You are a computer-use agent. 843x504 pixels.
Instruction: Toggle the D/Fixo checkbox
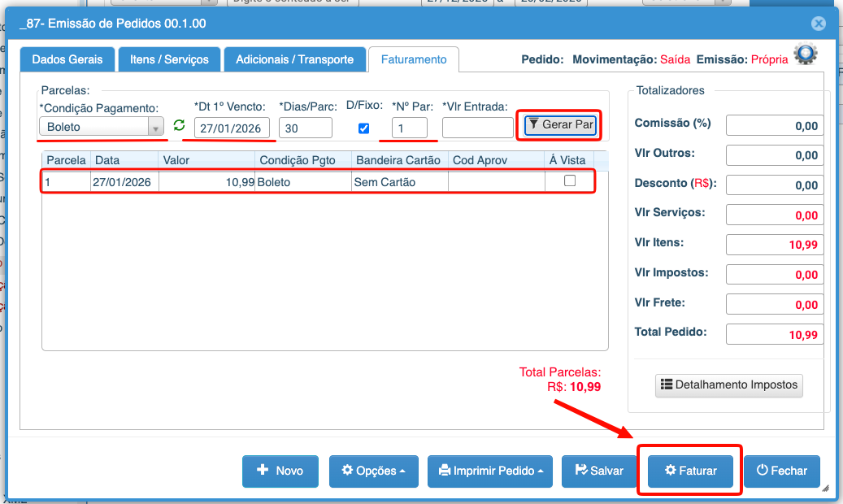[x=364, y=128]
